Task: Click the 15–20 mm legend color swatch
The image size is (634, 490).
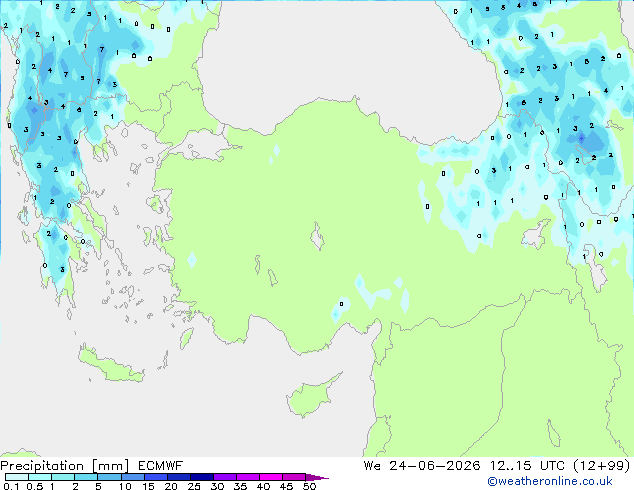Action: [155, 477]
